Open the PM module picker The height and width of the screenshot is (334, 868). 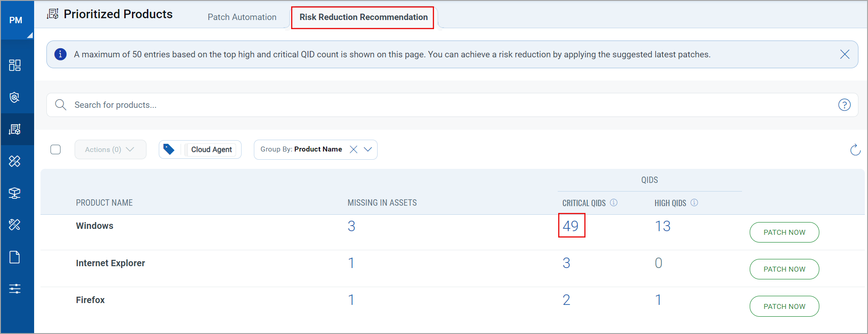point(17,20)
